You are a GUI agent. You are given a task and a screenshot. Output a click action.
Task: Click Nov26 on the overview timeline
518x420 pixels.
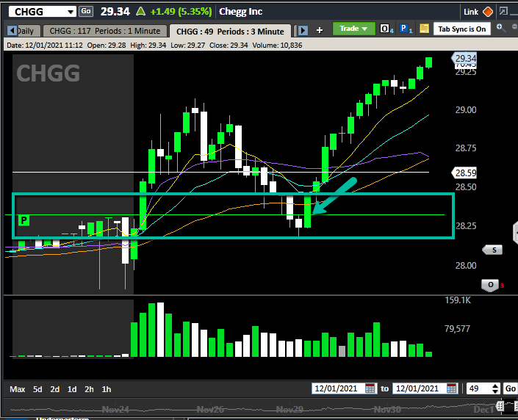coord(210,410)
